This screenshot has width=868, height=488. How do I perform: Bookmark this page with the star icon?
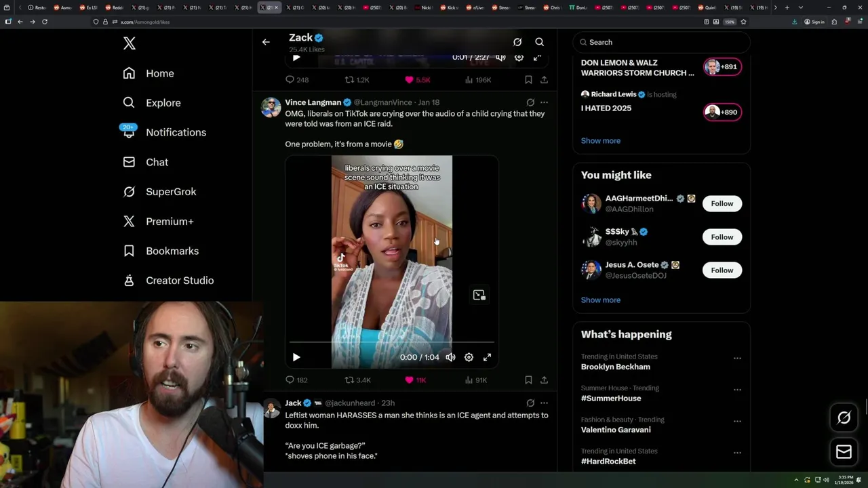[x=743, y=22]
